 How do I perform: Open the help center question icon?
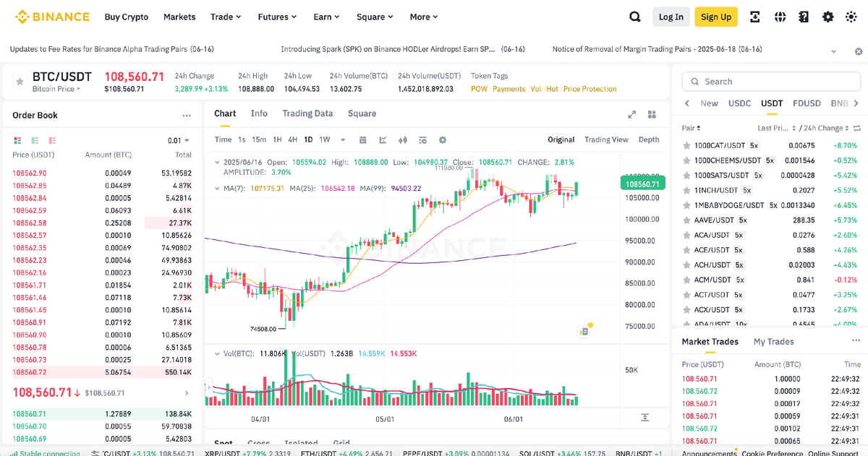[x=804, y=17]
